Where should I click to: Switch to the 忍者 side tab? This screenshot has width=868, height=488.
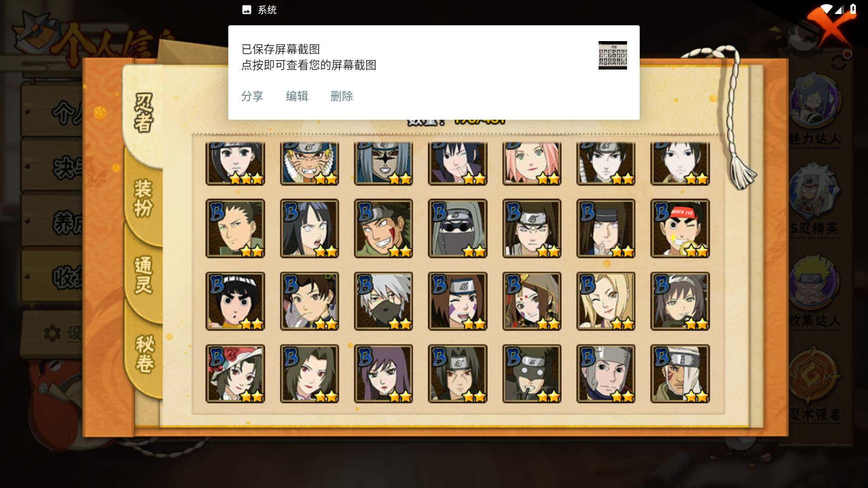[x=143, y=113]
